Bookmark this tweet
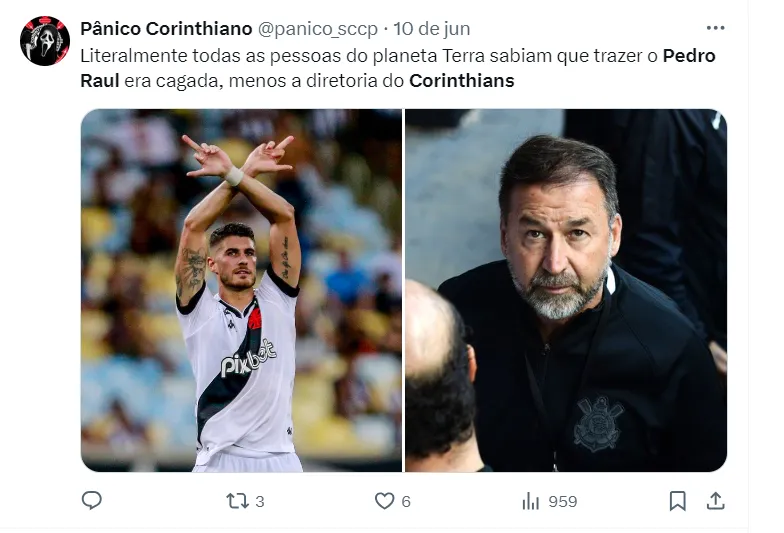 click(677, 501)
